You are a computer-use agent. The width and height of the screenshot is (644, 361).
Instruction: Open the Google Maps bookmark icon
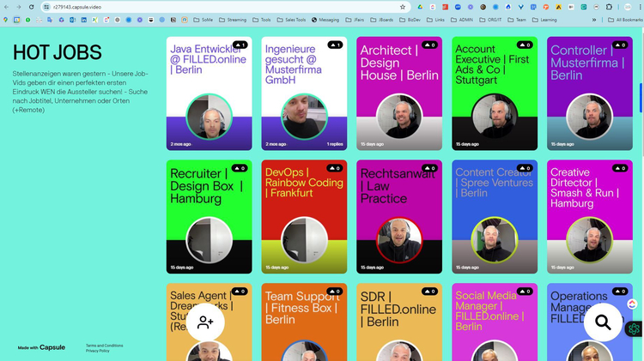tap(5, 20)
